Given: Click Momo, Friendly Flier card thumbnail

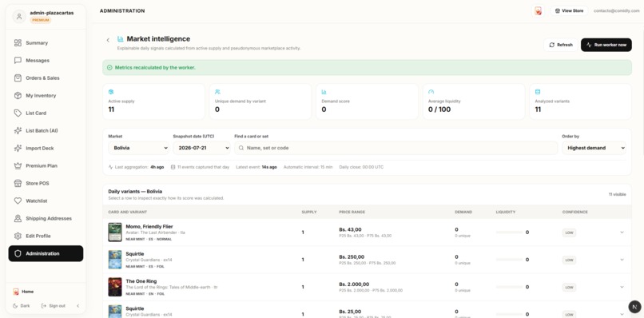Looking at the screenshot, I should click(115, 233).
